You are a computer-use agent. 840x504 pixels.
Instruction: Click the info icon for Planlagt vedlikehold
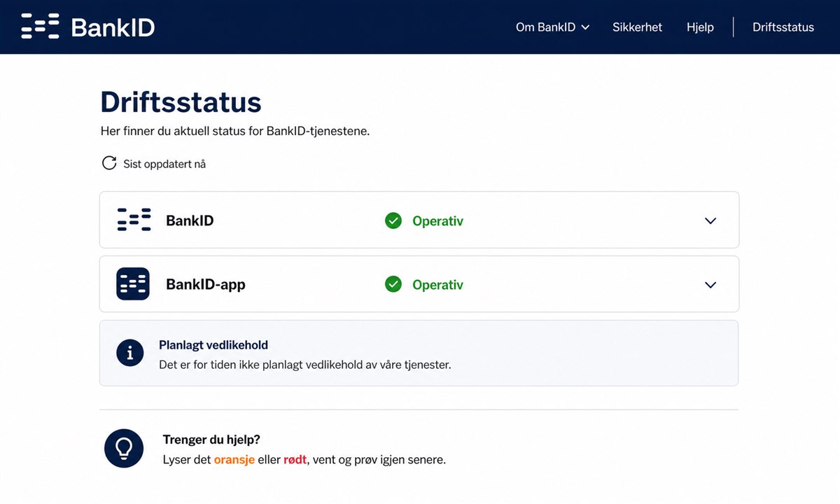tap(129, 353)
